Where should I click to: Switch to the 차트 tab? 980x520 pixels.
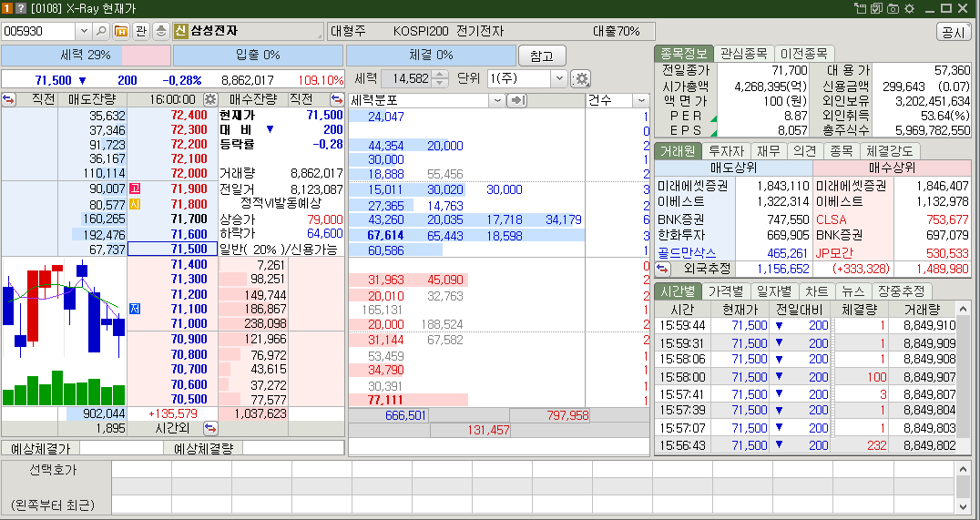[817, 291]
